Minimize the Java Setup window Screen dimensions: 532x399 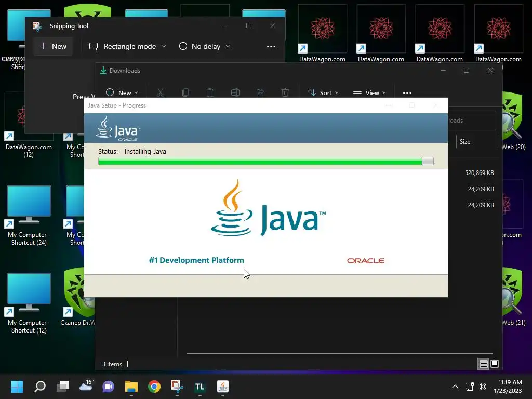coord(389,105)
